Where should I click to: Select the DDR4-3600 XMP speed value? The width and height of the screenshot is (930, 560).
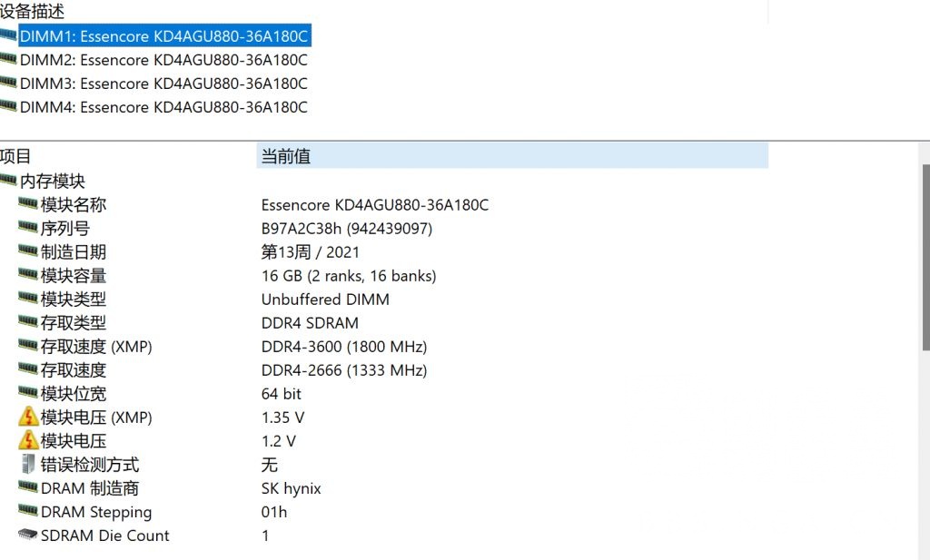pos(342,347)
